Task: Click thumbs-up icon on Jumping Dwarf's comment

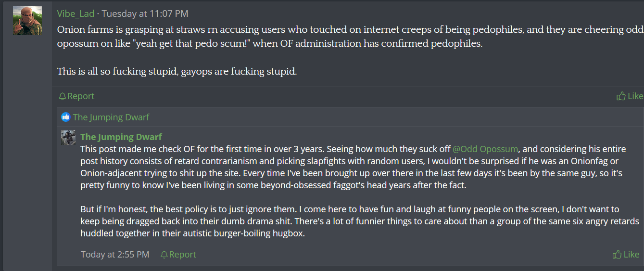Action: [x=617, y=255]
